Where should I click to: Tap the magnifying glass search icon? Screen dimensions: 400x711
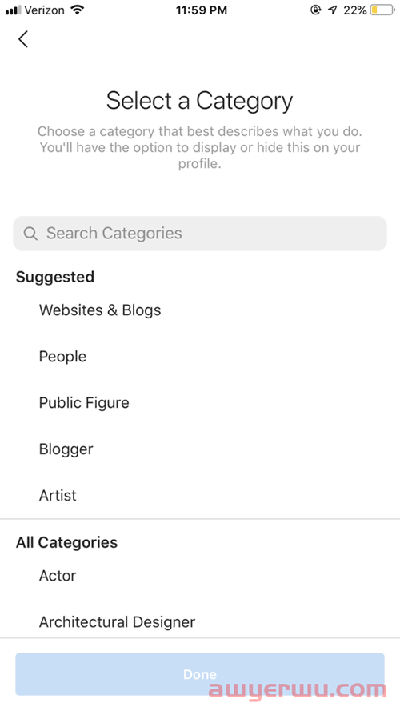coord(30,234)
